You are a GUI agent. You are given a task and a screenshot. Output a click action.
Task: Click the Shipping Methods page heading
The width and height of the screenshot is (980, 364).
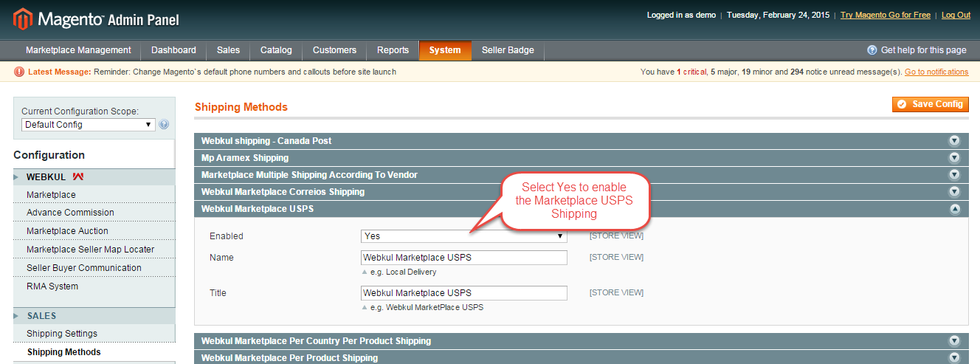[x=241, y=107]
